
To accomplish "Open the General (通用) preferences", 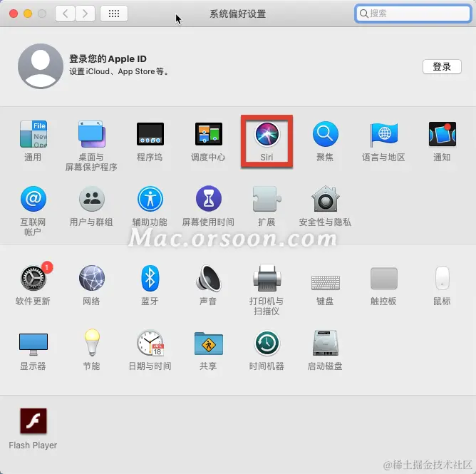I will pyautogui.click(x=33, y=134).
